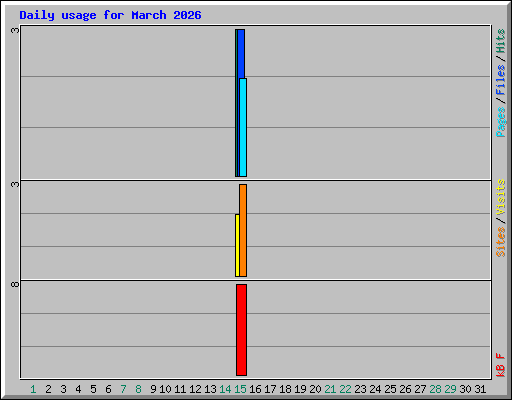Click green day 7 on the x-axis
The height and width of the screenshot is (400, 512).
(x=123, y=389)
